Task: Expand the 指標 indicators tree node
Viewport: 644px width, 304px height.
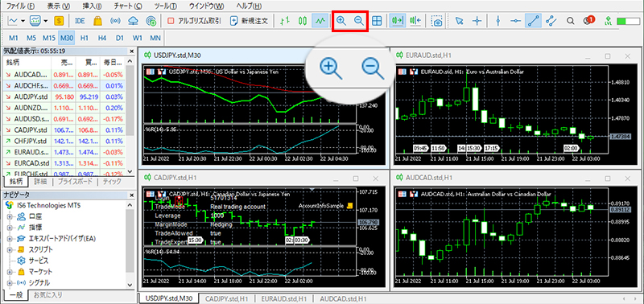Action: click(9, 228)
